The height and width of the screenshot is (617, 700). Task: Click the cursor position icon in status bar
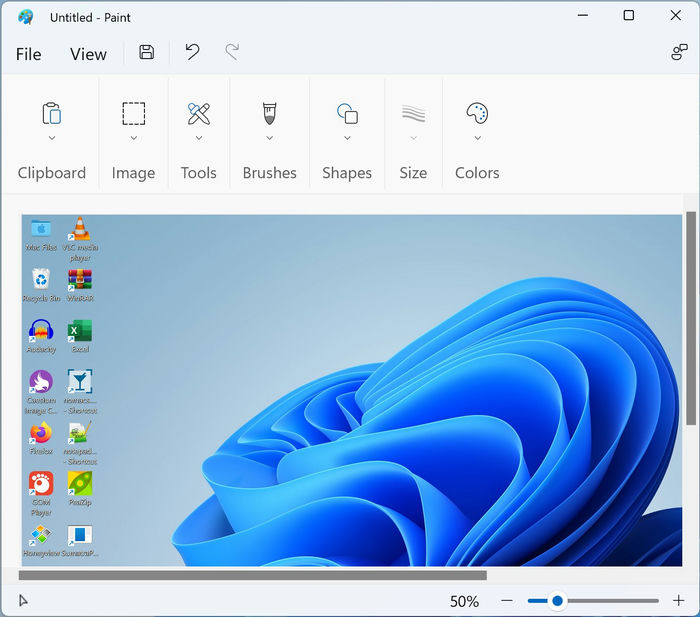[x=23, y=600]
